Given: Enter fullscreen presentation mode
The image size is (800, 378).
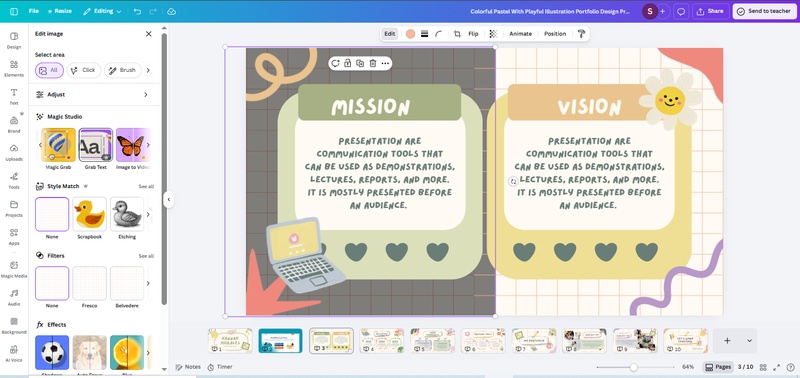Looking at the screenshot, I should pos(777,367).
